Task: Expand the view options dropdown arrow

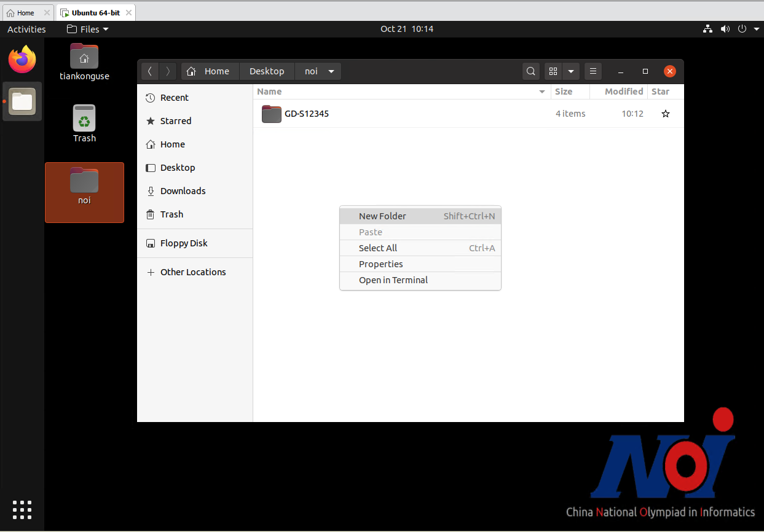Action: [571, 71]
